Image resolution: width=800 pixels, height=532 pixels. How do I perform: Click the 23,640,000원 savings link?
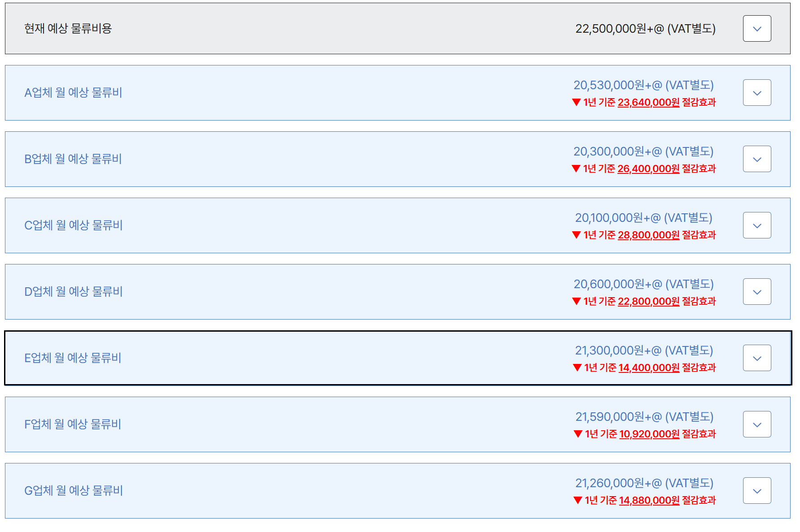pyautogui.click(x=648, y=103)
